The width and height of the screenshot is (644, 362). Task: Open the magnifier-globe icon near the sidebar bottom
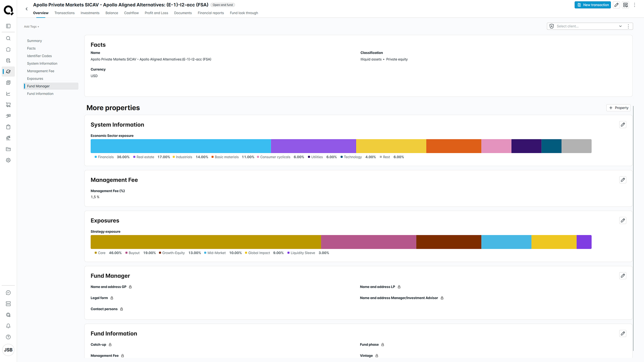pos(8,315)
